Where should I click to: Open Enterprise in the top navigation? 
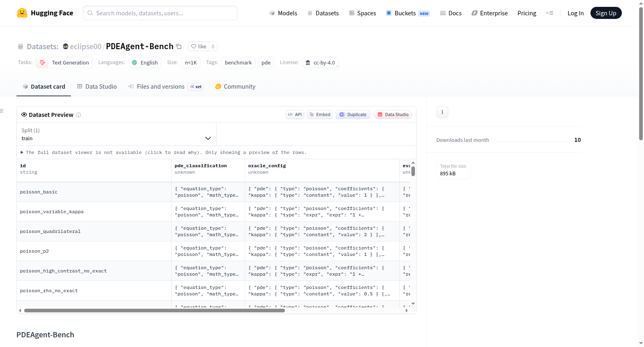pyautogui.click(x=490, y=13)
